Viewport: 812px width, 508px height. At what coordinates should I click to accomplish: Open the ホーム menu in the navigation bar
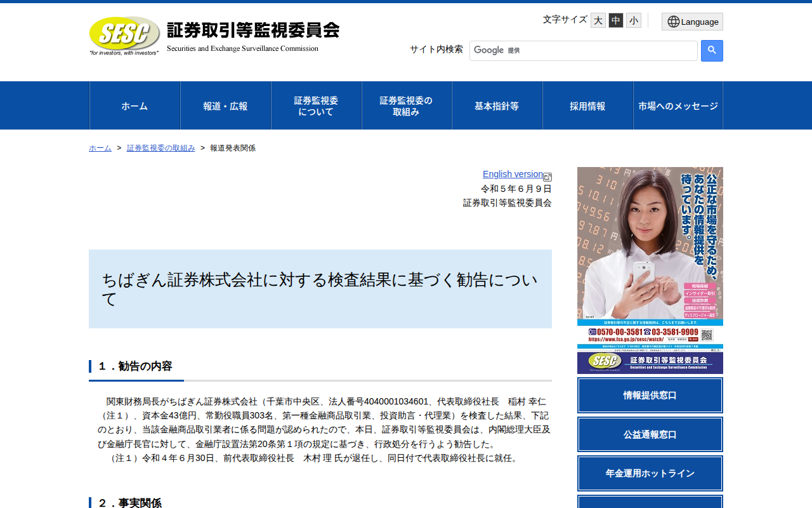click(x=134, y=105)
